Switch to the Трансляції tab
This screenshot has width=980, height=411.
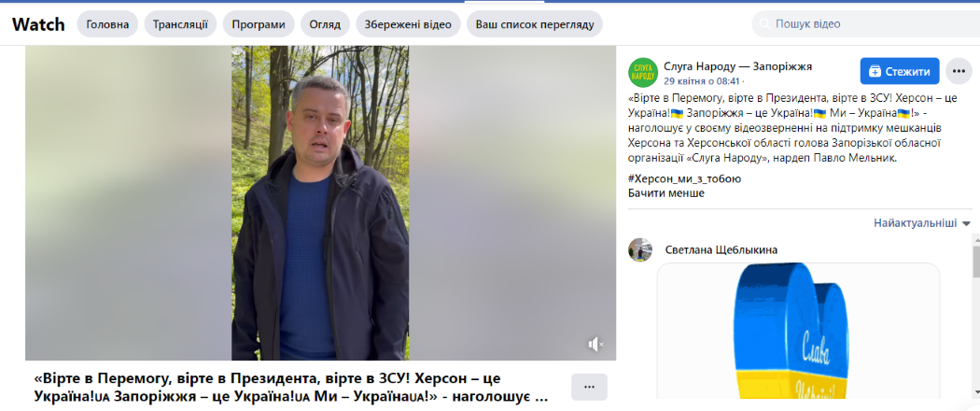point(181,24)
